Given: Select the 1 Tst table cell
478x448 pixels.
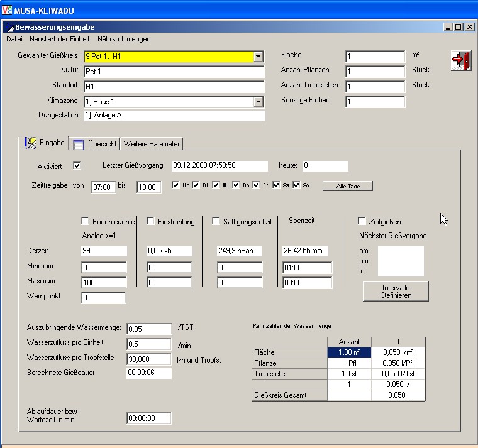Looking at the screenshot, I should pyautogui.click(x=349, y=374).
